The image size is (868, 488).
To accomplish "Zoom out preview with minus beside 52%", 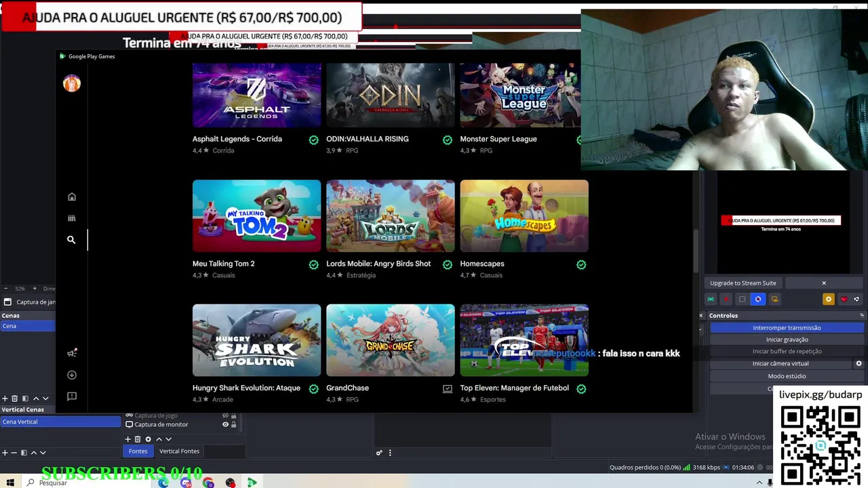I will [5, 289].
